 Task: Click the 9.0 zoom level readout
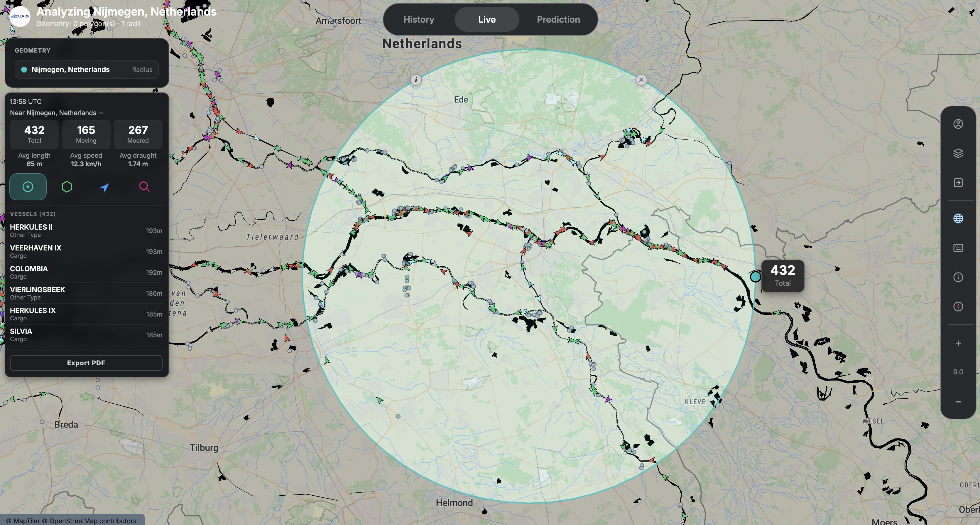tap(958, 371)
